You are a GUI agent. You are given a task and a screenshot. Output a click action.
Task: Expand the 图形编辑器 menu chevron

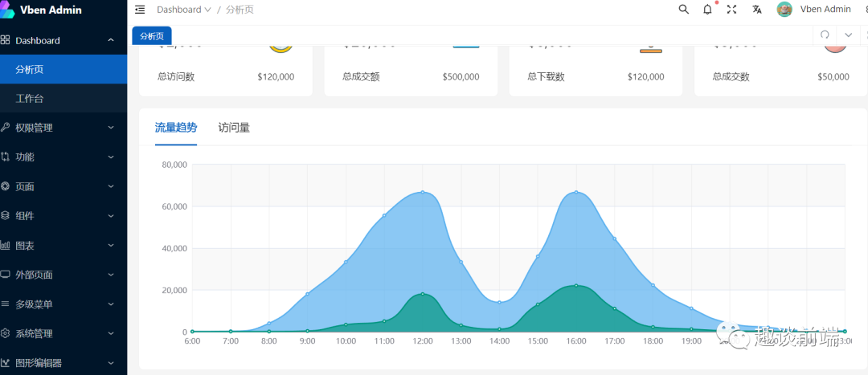(x=111, y=363)
